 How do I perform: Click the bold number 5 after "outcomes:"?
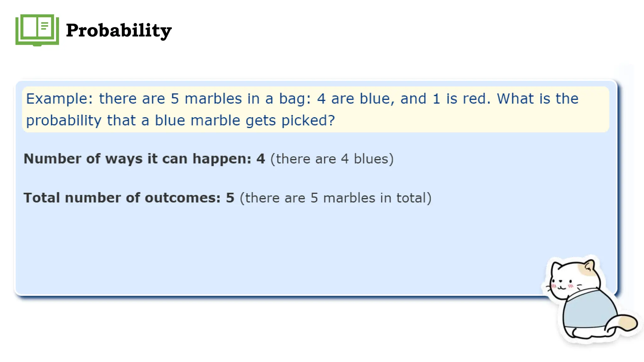coord(230,198)
